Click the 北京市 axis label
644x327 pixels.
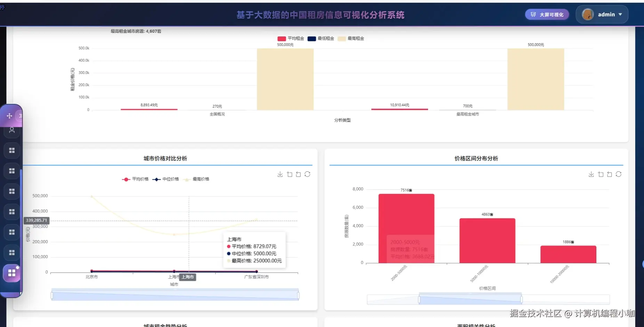click(92, 277)
